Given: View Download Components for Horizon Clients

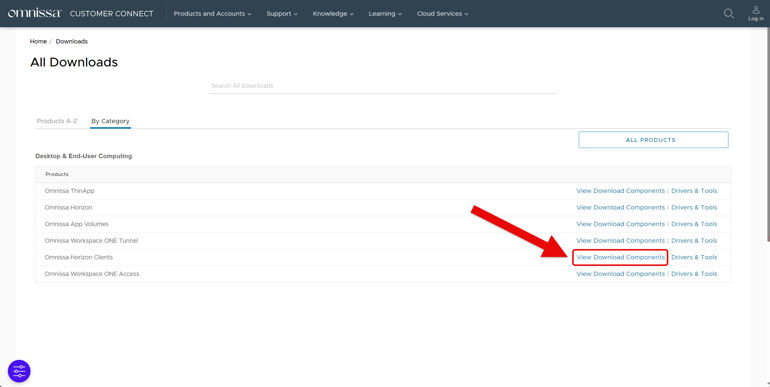Looking at the screenshot, I should [x=621, y=257].
